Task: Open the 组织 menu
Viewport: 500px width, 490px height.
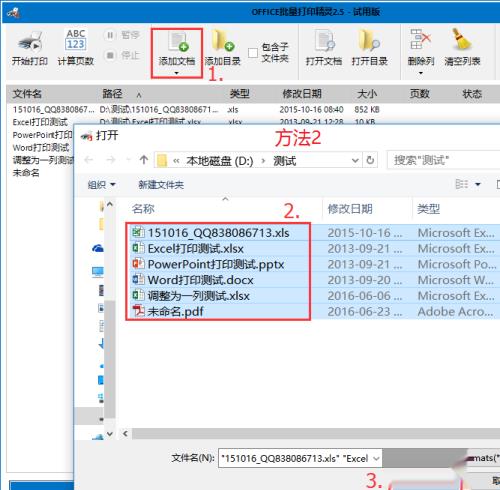Action: coord(101,185)
